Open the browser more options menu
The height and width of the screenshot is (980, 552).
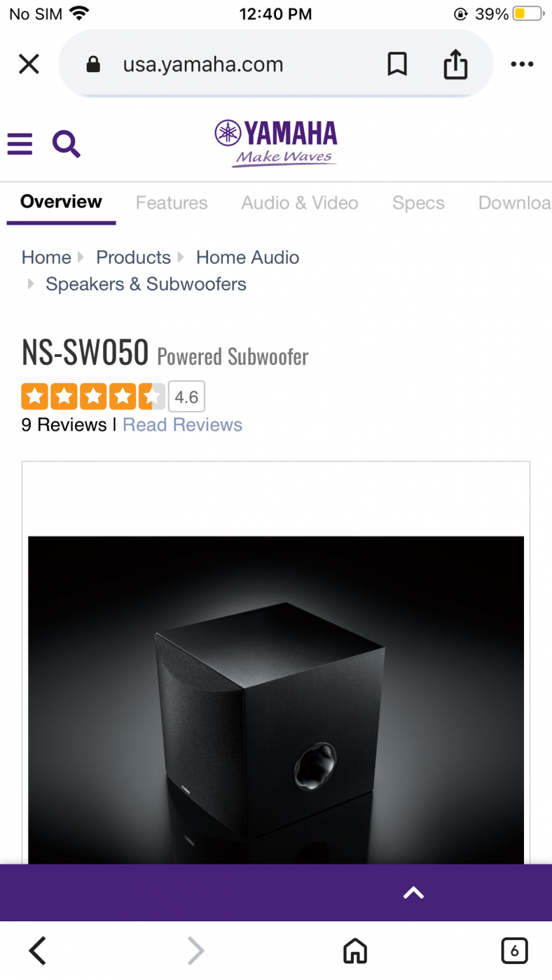click(522, 64)
